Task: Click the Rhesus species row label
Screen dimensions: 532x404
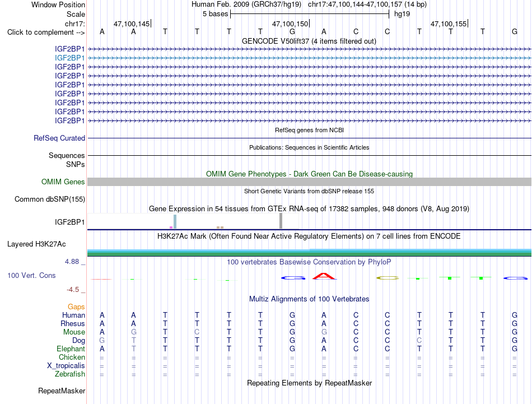Action: tap(73, 324)
